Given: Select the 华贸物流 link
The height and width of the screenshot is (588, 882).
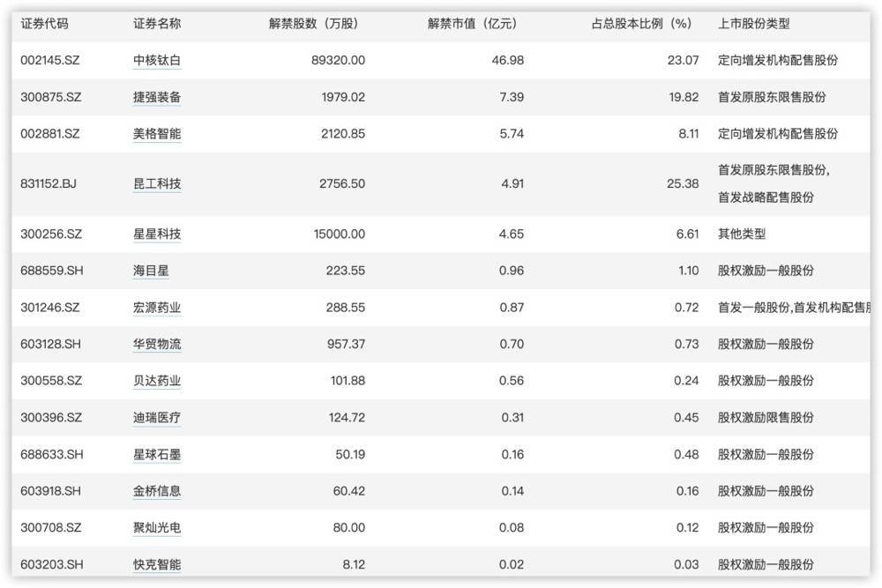Looking at the screenshot, I should click(x=157, y=344).
